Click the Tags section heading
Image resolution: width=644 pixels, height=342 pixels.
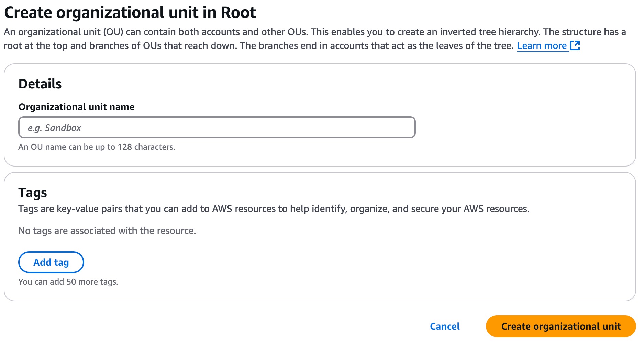[x=33, y=193]
